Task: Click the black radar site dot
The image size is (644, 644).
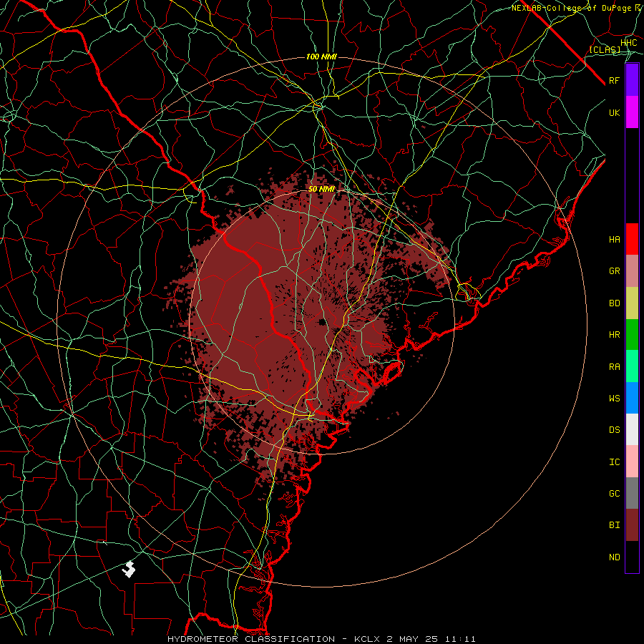Action: 323,321
